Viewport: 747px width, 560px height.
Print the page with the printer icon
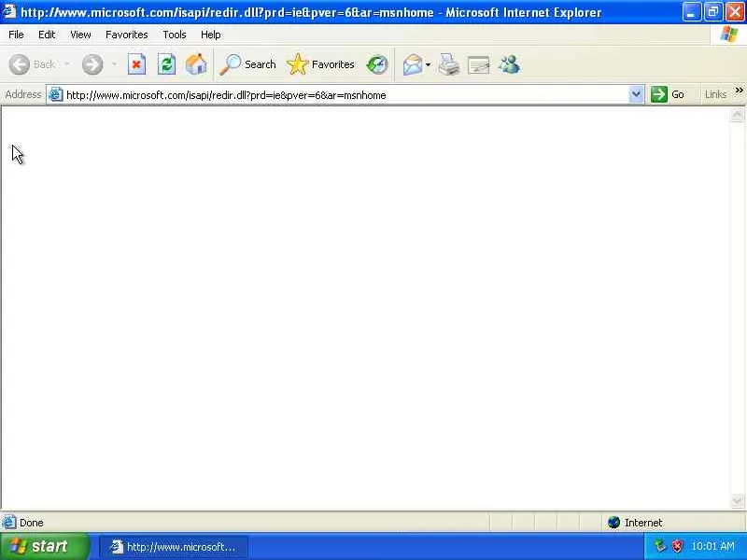click(449, 64)
